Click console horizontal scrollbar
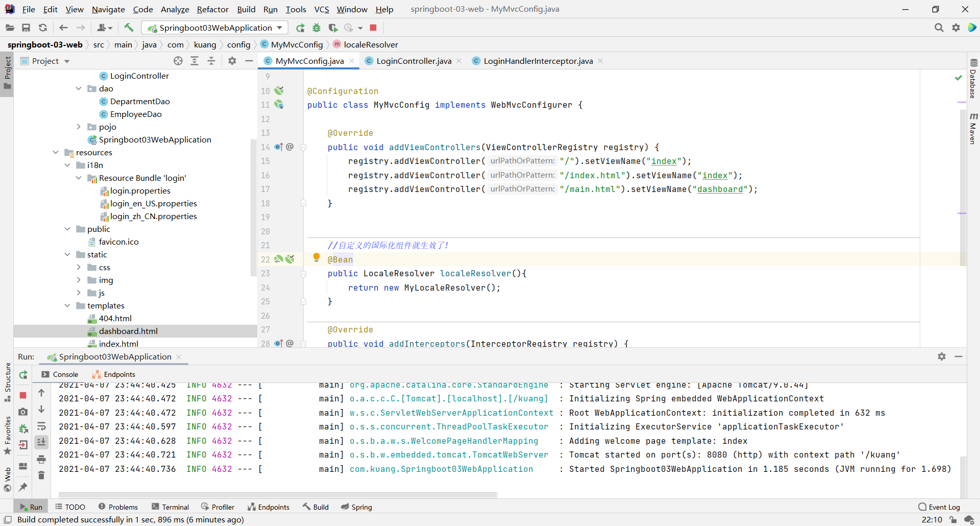The image size is (980, 526). coord(278,494)
